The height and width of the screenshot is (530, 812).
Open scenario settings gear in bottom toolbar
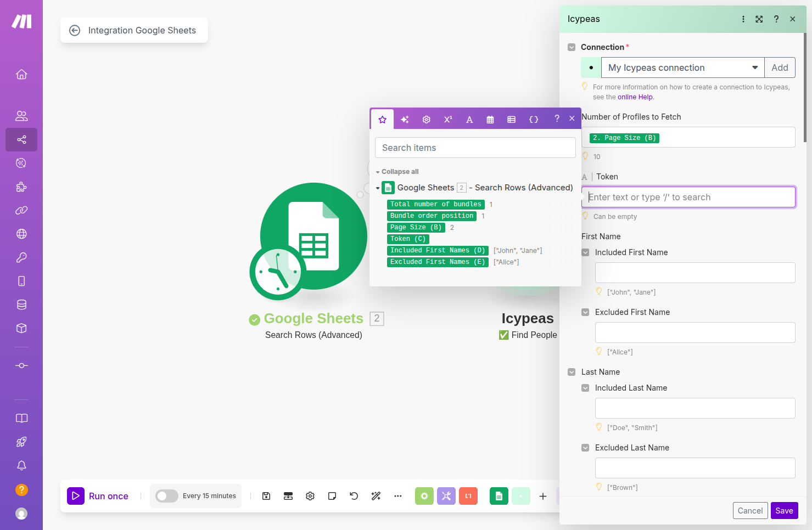(310, 496)
